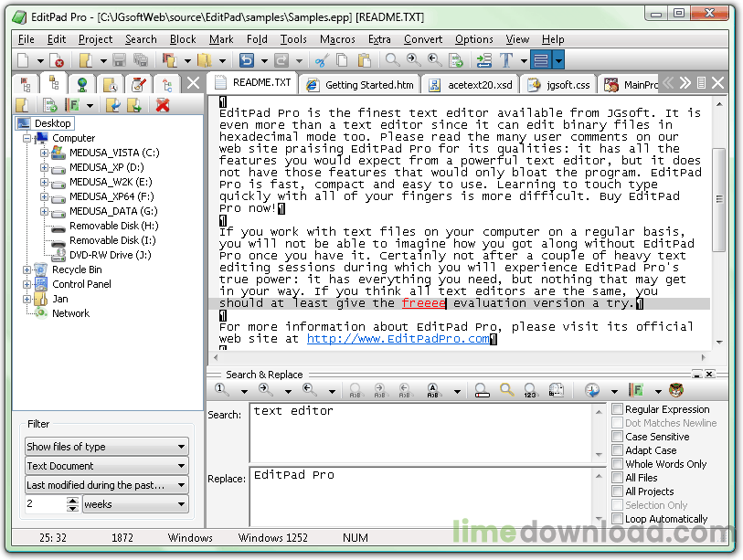Click the red X delete icon in file panel

tap(163, 105)
